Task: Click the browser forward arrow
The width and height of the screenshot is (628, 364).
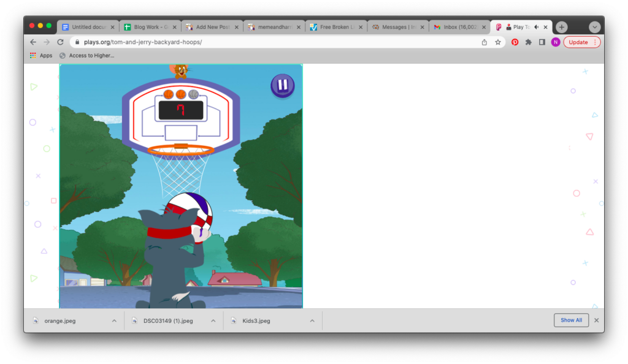Action: point(47,42)
